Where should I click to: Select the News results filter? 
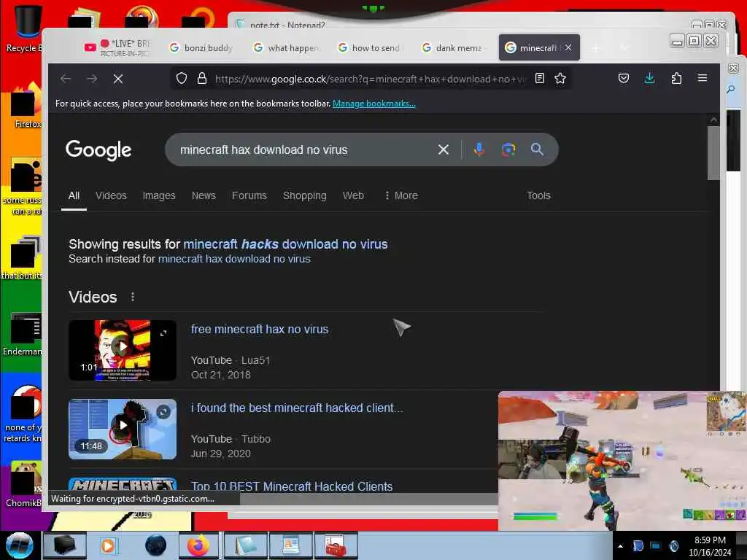(x=204, y=195)
